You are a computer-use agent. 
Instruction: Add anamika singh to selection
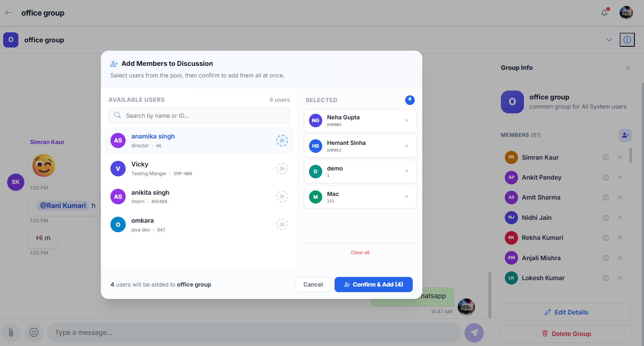[282, 140]
